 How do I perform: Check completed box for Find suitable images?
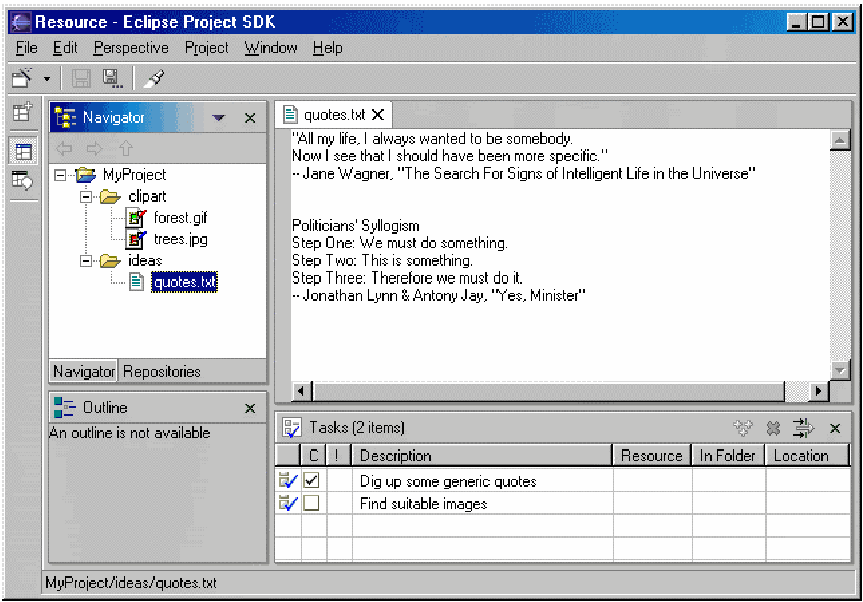312,502
